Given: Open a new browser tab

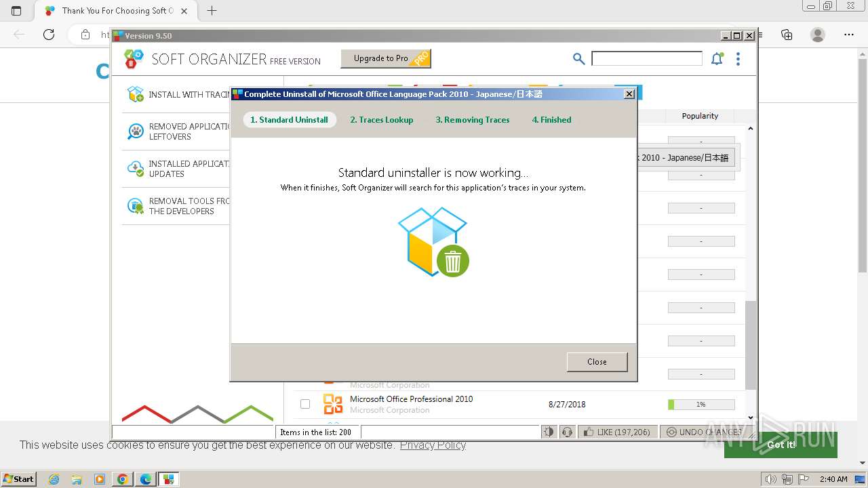Looking at the screenshot, I should coord(212,11).
